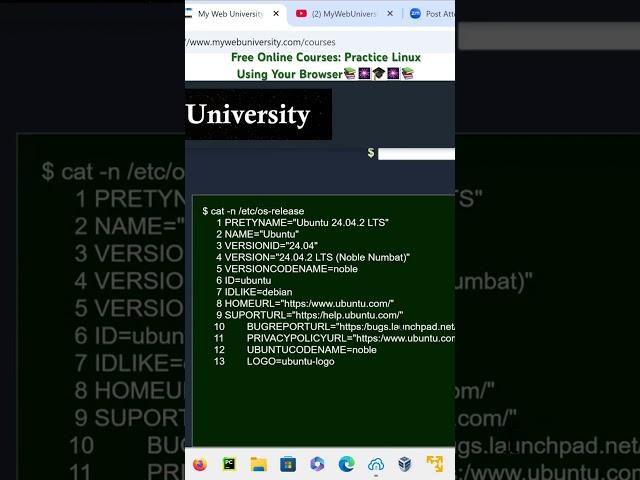Switch to the YouTube MyWebUniversity tab
640x480 pixels.
(343, 14)
